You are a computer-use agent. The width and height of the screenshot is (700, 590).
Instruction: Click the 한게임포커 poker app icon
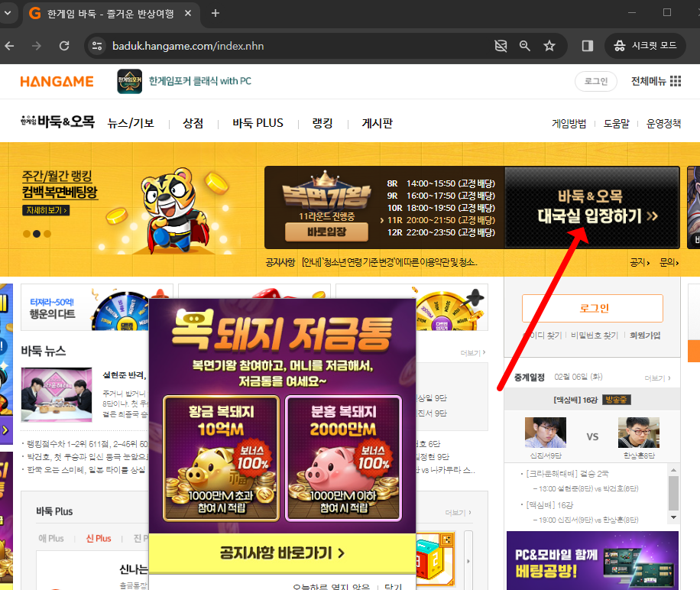(x=129, y=81)
